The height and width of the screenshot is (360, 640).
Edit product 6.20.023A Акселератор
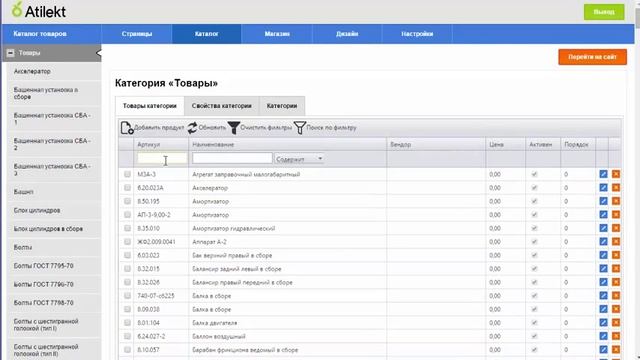(603, 188)
